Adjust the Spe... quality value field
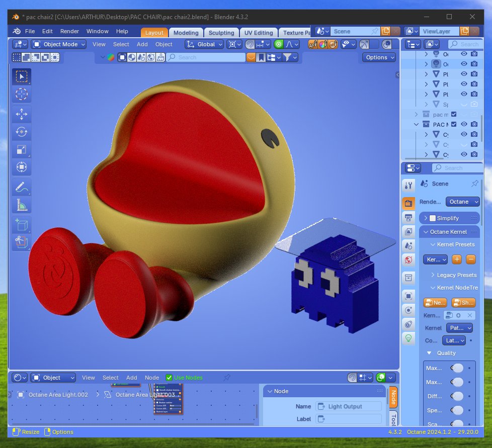 pyautogui.click(x=457, y=410)
